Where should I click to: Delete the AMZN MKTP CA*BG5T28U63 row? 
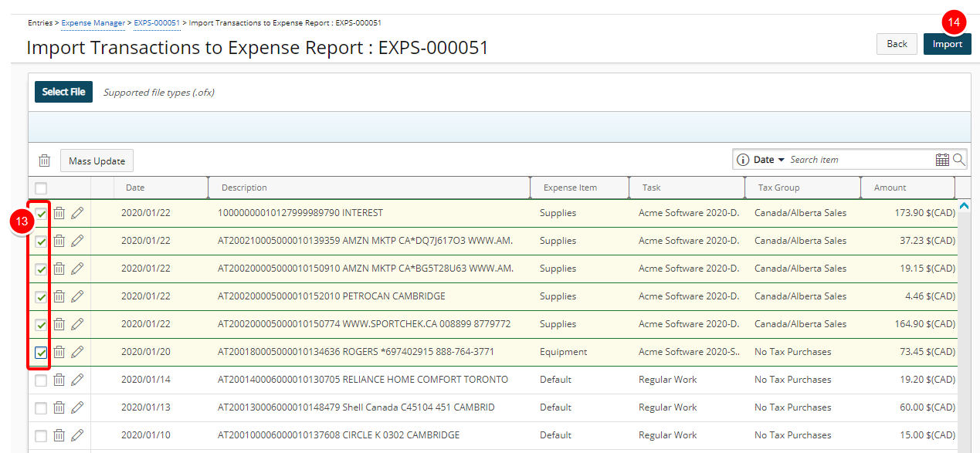pos(59,269)
